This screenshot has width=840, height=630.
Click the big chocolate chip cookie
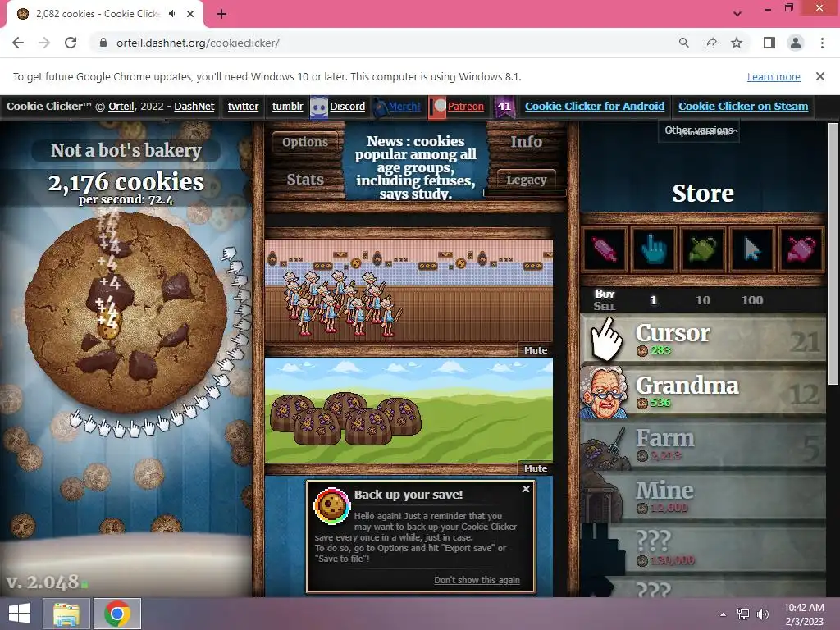point(126,313)
